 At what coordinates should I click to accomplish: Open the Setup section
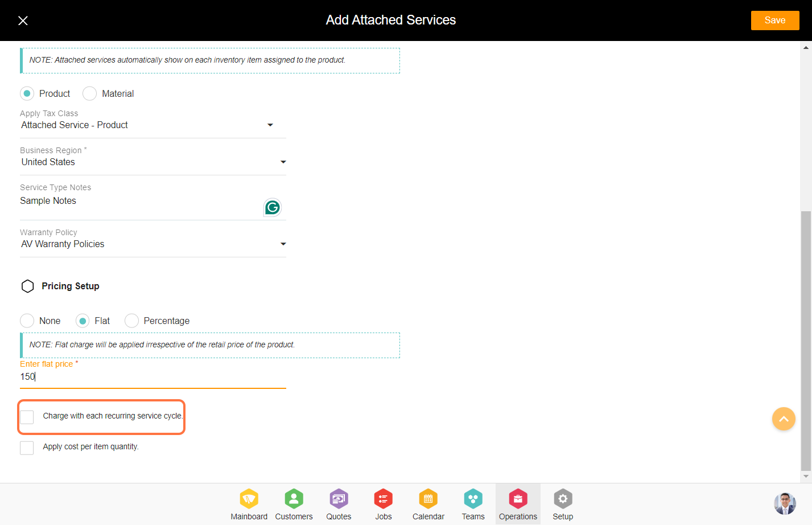(x=563, y=505)
